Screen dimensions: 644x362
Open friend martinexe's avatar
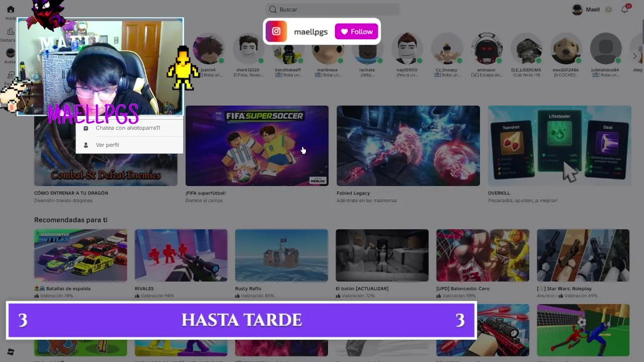click(328, 49)
